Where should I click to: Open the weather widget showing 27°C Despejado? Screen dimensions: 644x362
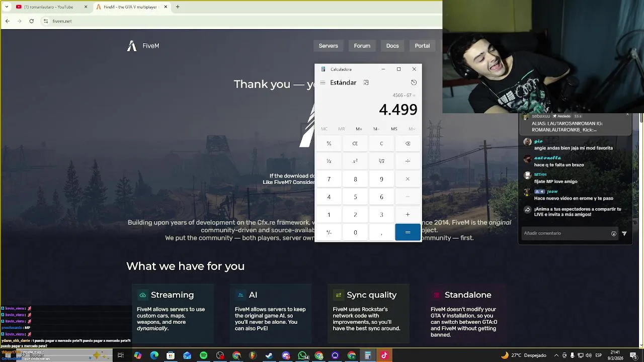pyautogui.click(x=523, y=355)
